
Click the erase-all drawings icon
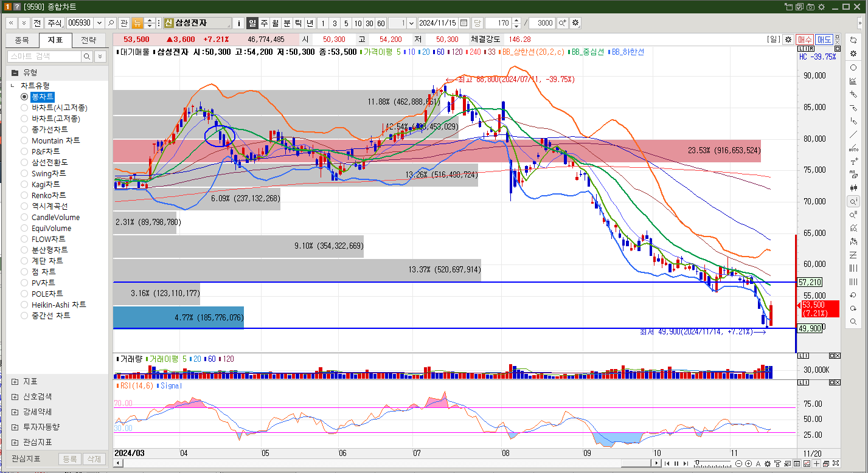pyautogui.click(x=853, y=175)
